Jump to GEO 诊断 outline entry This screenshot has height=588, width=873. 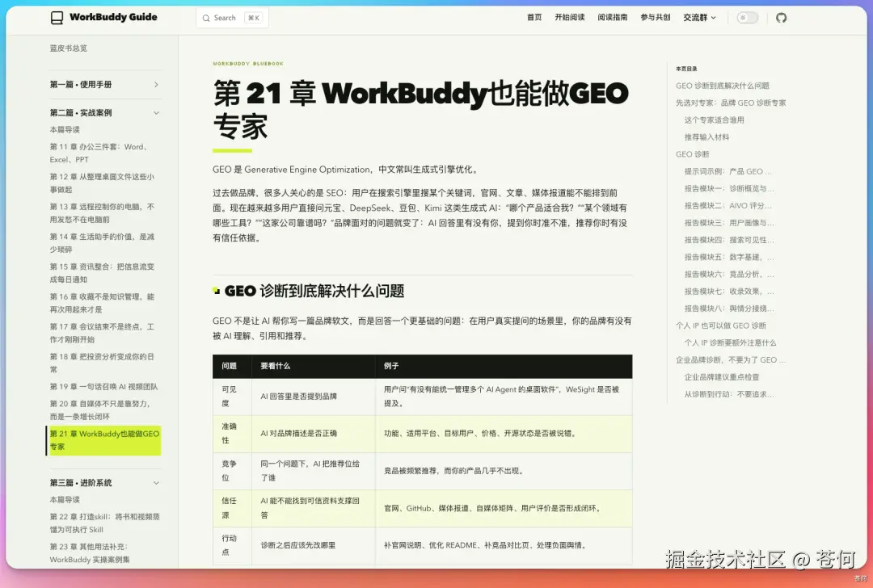coord(692,154)
